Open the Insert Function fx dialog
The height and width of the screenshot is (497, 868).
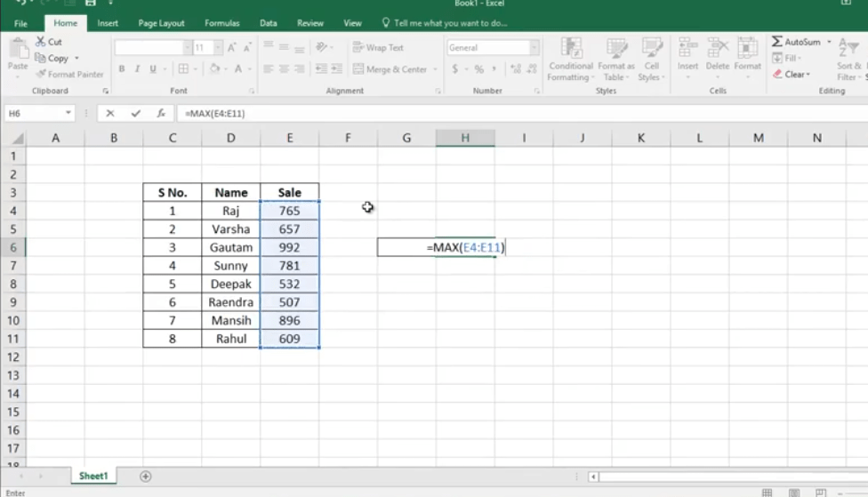pos(161,114)
